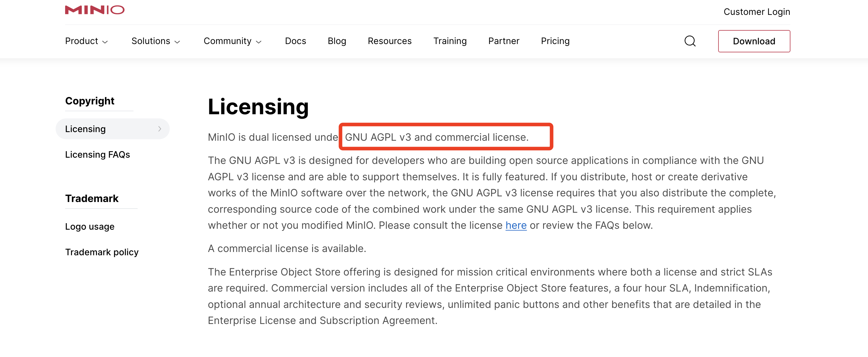This screenshot has width=868, height=357.
Task: Click 'A commercial license is available.' text
Action: click(x=287, y=248)
